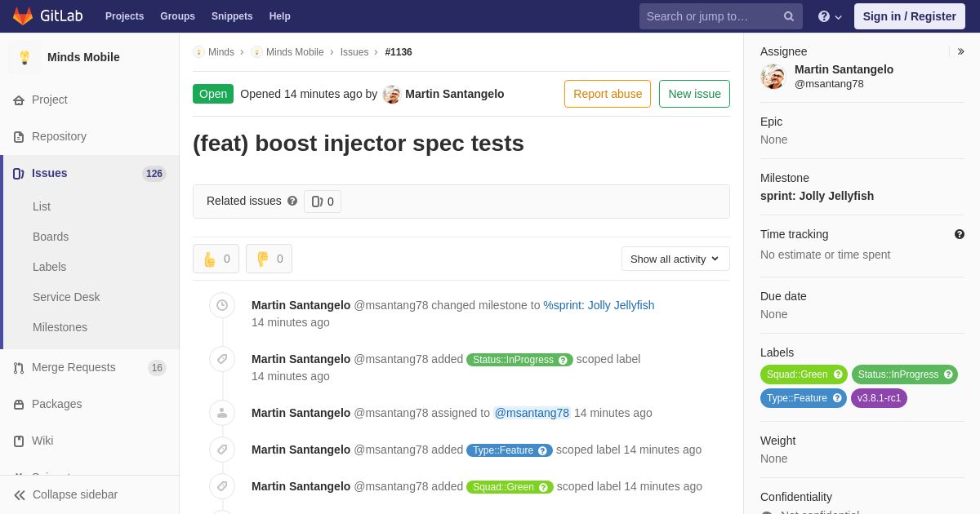980x514 pixels.
Task: Click the Status::InProgress label activity tag icon
Action: click(222, 359)
